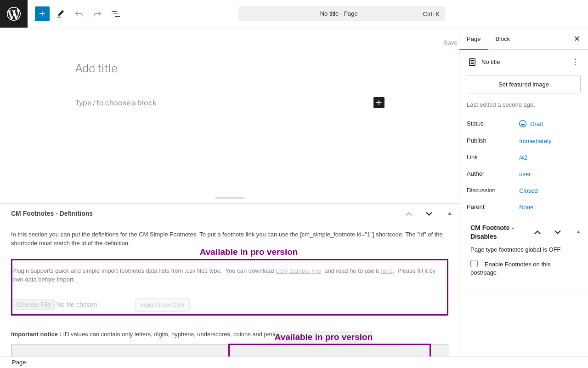Click the page document icon beside No title

pos(472,62)
